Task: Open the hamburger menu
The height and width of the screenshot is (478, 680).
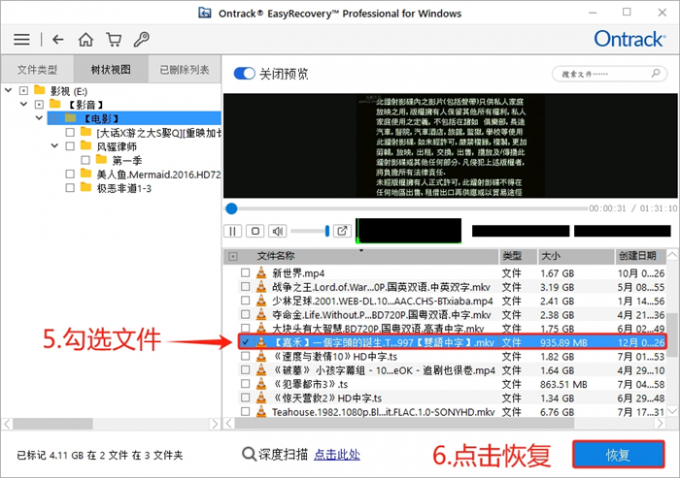Action: point(21,40)
